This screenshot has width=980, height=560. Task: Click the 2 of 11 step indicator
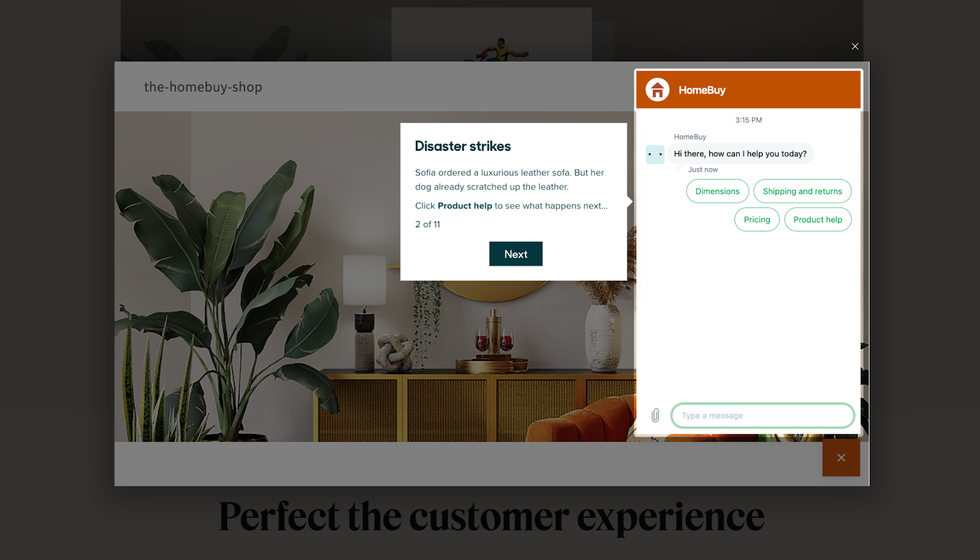428,224
